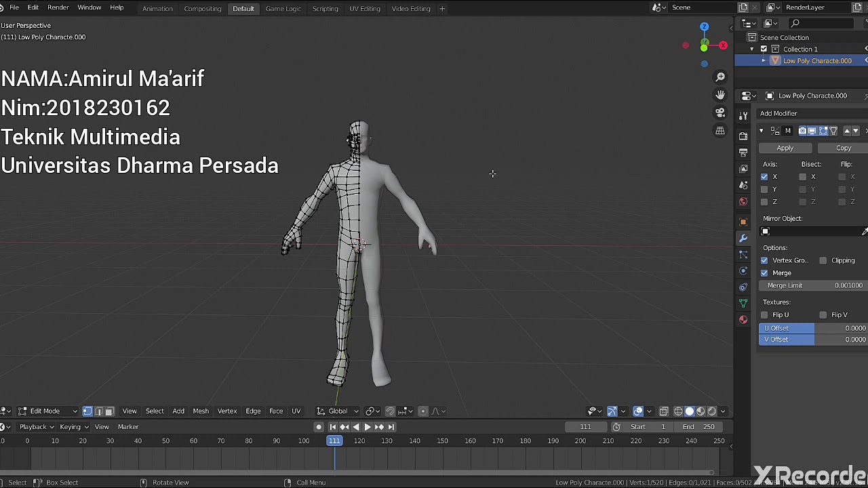Image resolution: width=868 pixels, height=488 pixels.
Task: Click the Merge Limit value field
Action: coord(813,286)
